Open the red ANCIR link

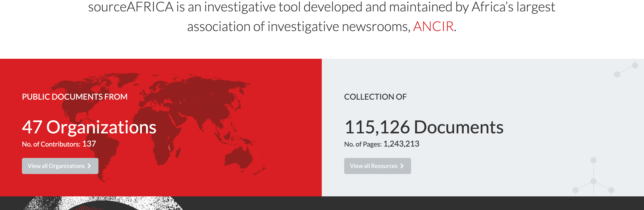point(433,26)
